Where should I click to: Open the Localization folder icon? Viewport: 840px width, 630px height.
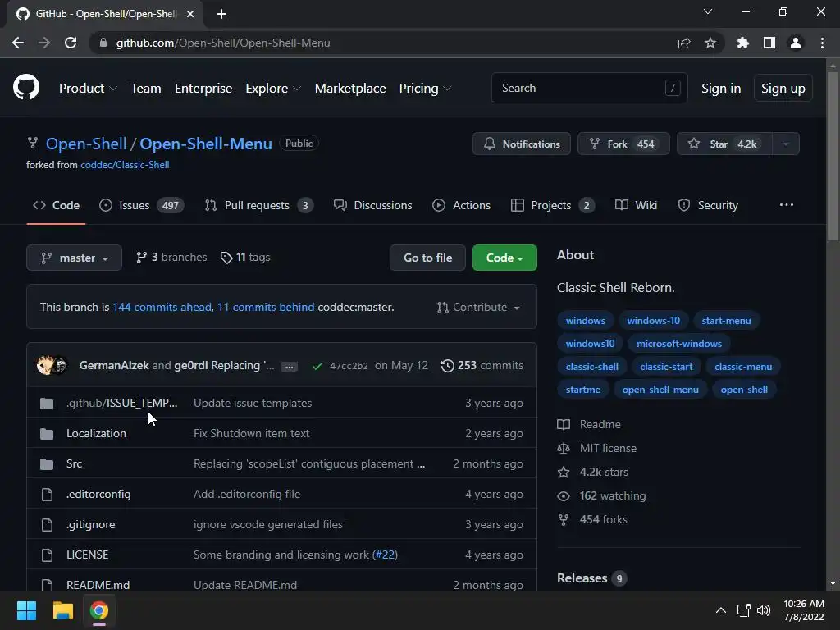point(47,433)
